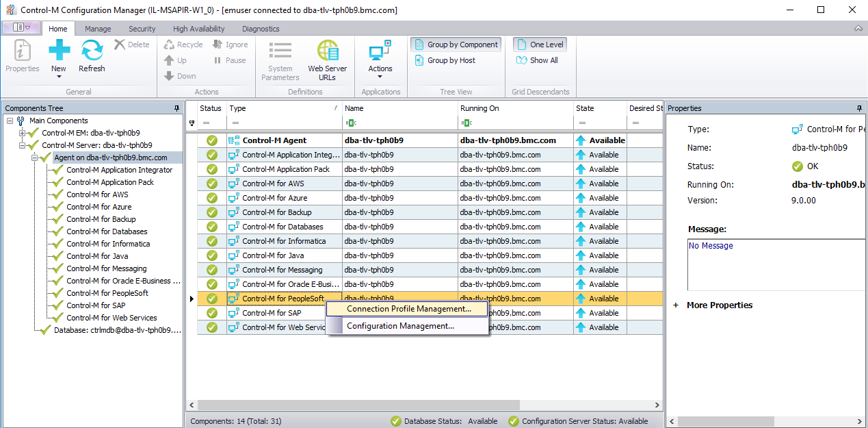The image size is (868, 428).
Task: Click status check icon for Control-M for SAP row
Action: pyautogui.click(x=212, y=313)
